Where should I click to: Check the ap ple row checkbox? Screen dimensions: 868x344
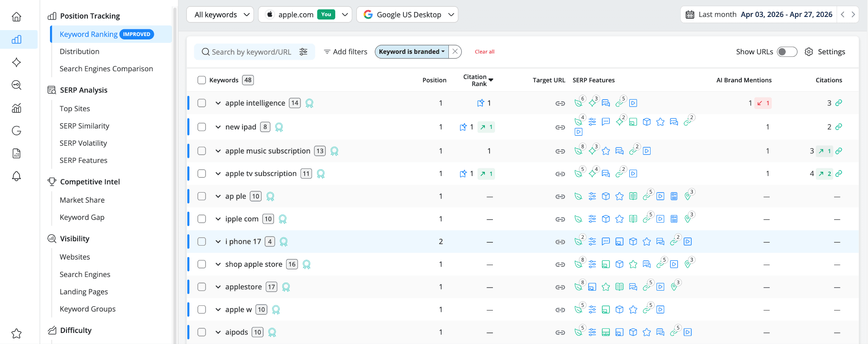point(202,196)
